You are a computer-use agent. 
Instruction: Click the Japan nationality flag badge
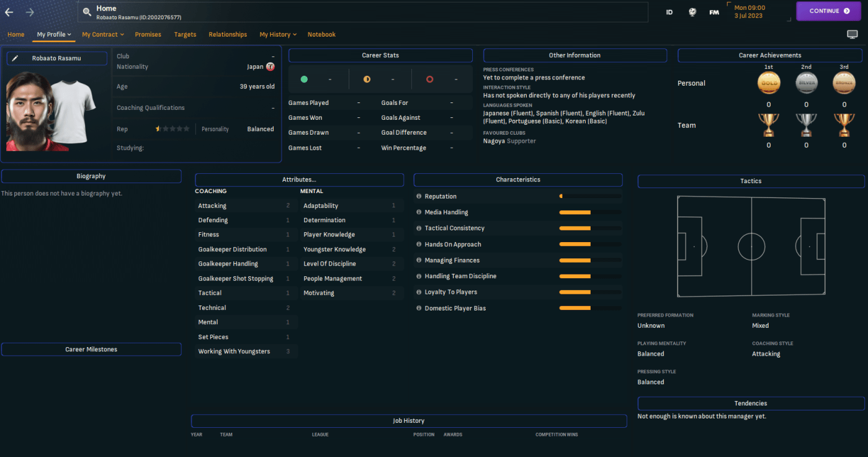pos(270,67)
